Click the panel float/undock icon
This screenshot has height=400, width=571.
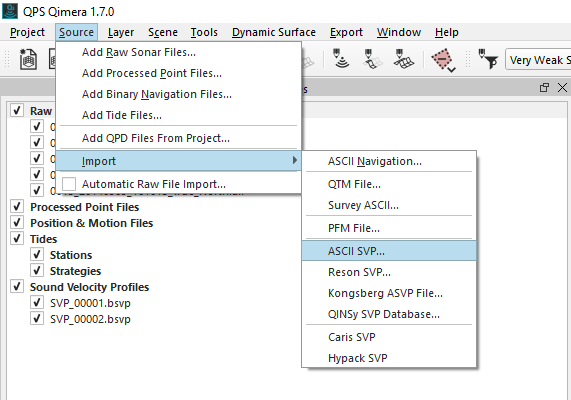pos(544,87)
